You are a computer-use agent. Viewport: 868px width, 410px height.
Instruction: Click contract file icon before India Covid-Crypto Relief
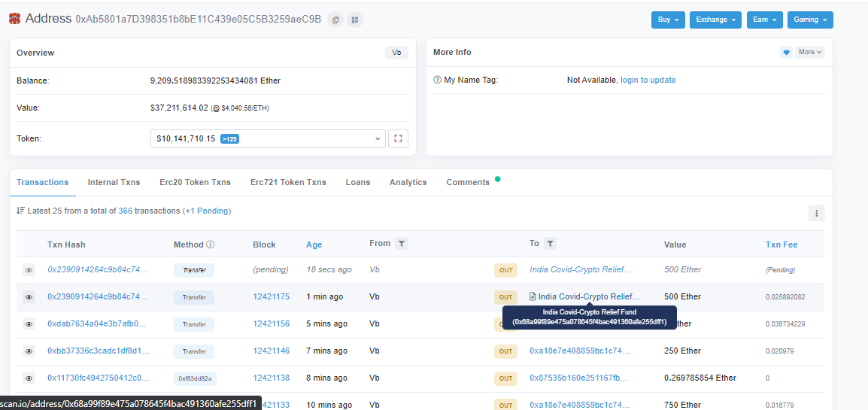pyautogui.click(x=533, y=296)
